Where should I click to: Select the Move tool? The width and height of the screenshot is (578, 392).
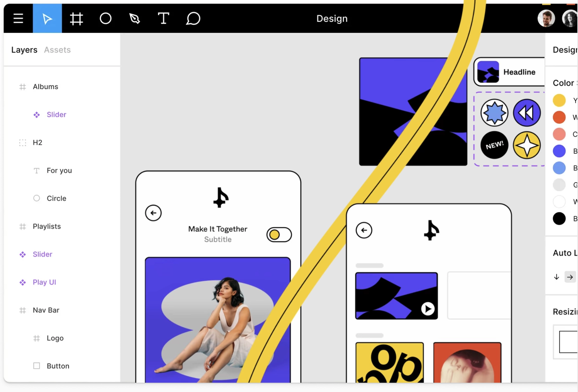click(47, 18)
